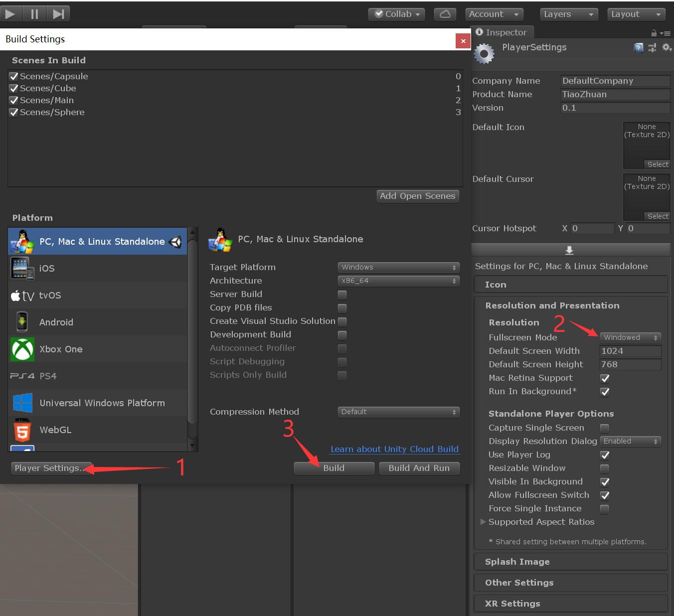Uncheck the Scenes/Main scene
674x616 pixels.
tap(14, 100)
